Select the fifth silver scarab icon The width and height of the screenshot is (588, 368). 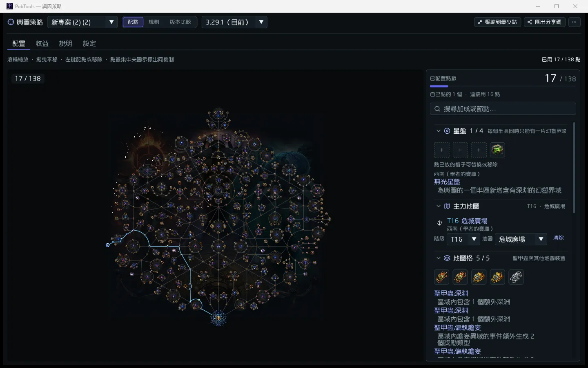(516, 277)
